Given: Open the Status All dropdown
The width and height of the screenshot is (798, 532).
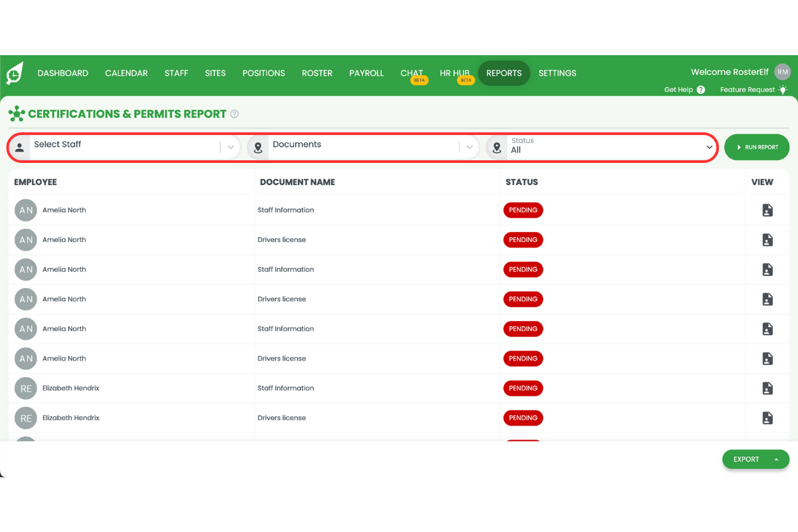Looking at the screenshot, I should click(709, 147).
